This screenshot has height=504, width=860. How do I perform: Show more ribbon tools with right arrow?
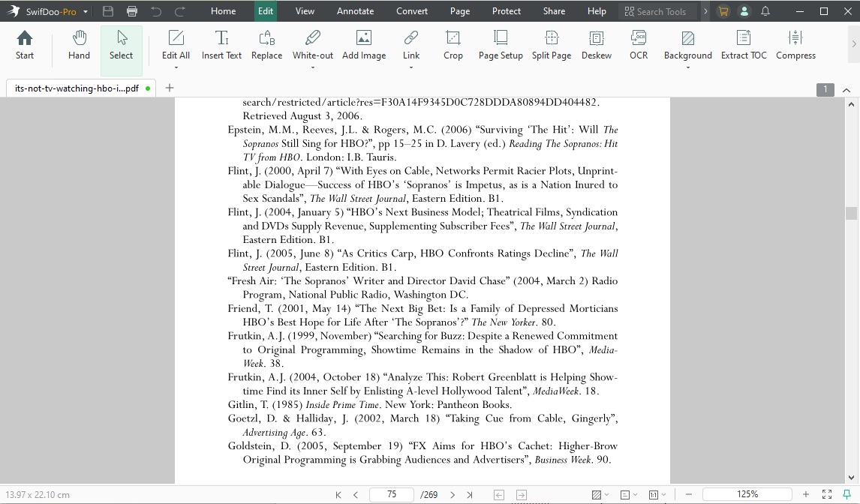853,43
